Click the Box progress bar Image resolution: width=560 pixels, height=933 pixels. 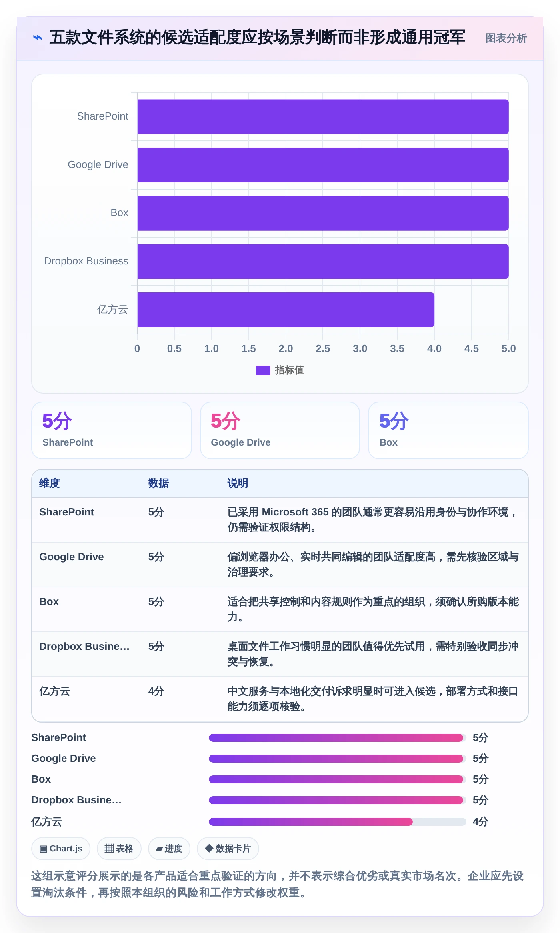pyautogui.click(x=338, y=779)
